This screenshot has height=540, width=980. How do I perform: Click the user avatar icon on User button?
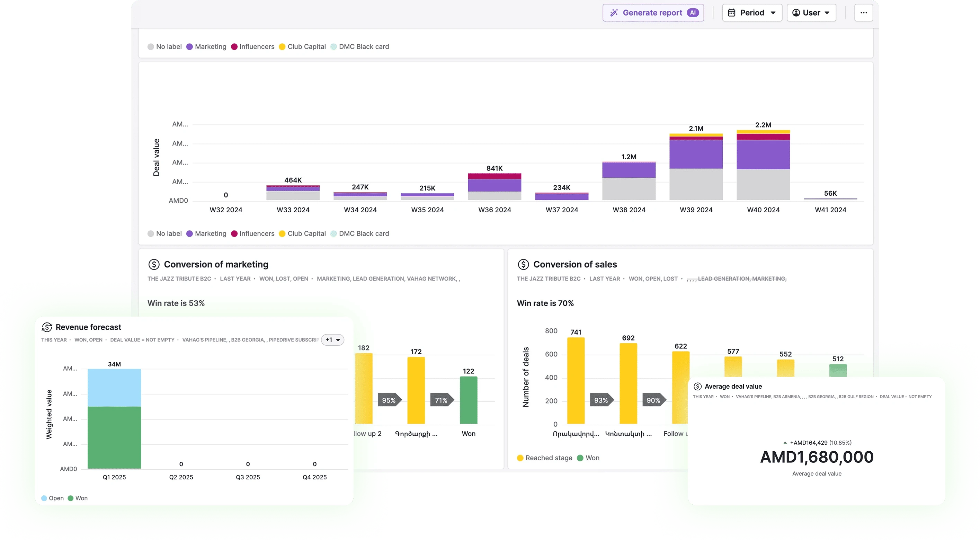click(796, 13)
